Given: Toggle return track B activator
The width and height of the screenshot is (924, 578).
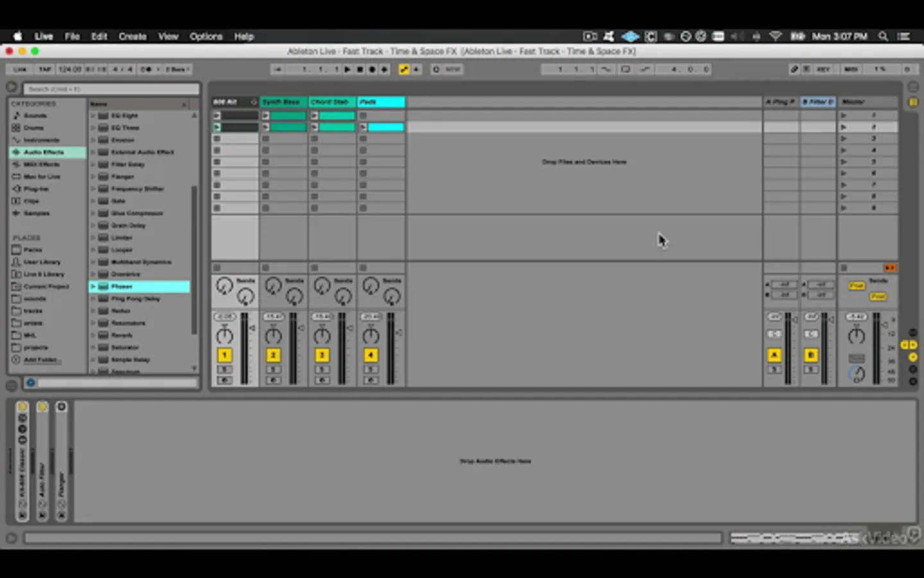Looking at the screenshot, I should (811, 355).
